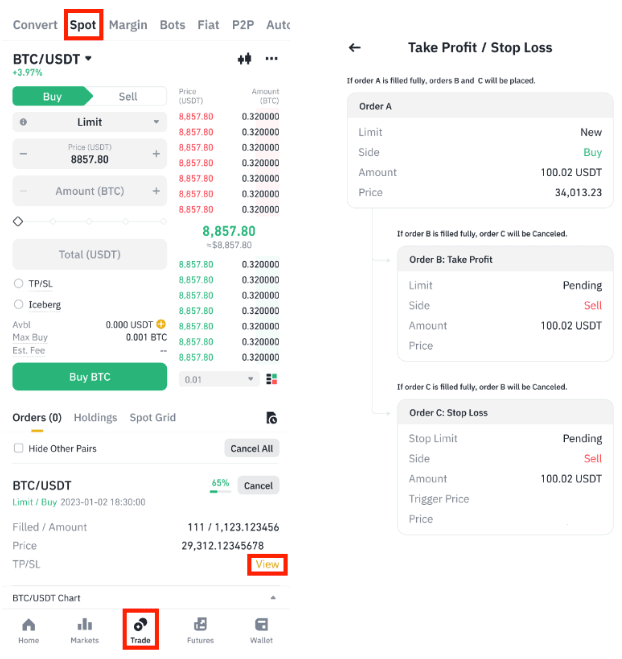The height and width of the screenshot is (659, 622).
Task: Switch to the Margin tab
Action: tap(127, 24)
